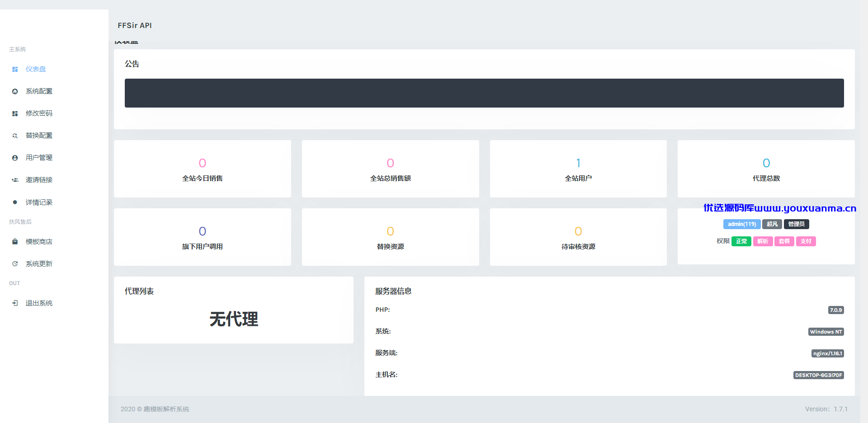
Task: Click the add-people icon beside 邀请链接
Action: [x=15, y=180]
